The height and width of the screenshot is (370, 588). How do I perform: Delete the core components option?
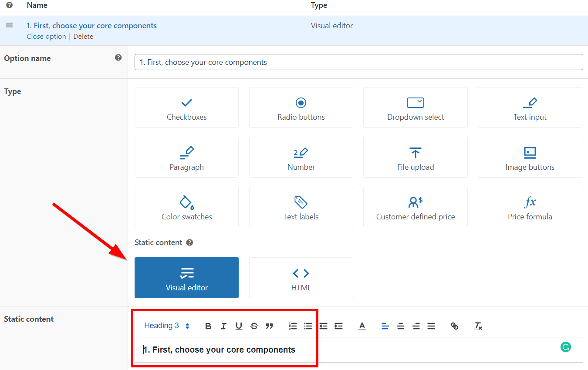pyautogui.click(x=83, y=37)
